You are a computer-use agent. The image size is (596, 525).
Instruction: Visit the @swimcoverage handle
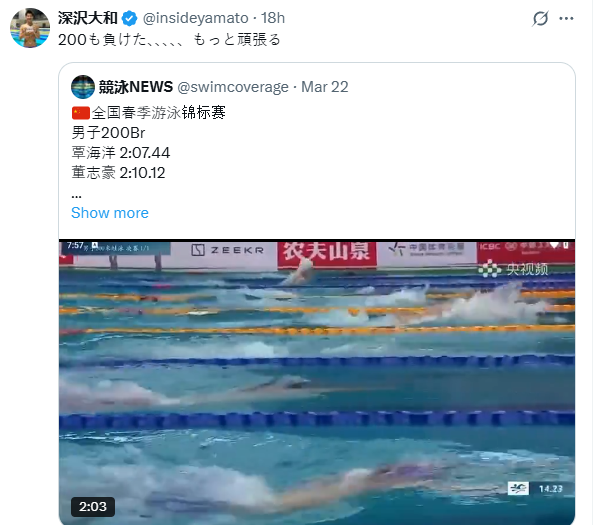233,87
